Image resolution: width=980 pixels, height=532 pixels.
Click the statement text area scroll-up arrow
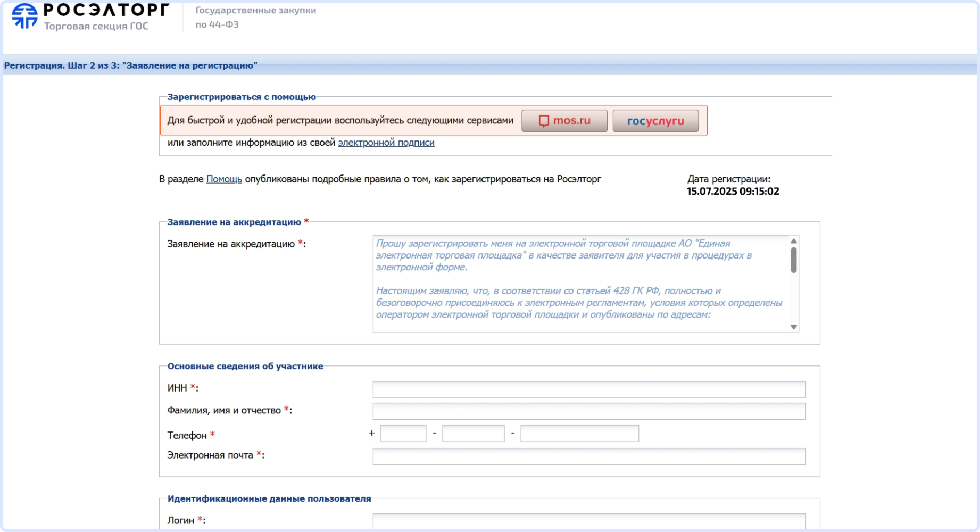pos(794,241)
